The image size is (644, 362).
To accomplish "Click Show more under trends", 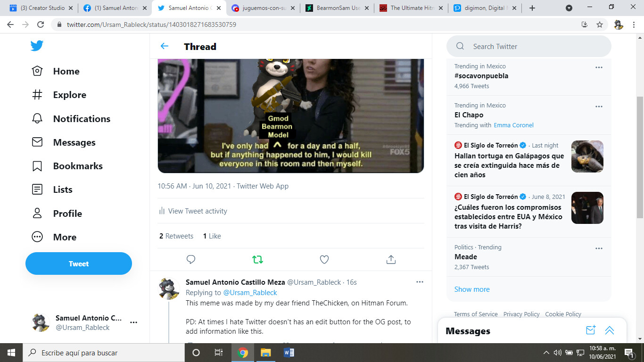I will pyautogui.click(x=472, y=289).
